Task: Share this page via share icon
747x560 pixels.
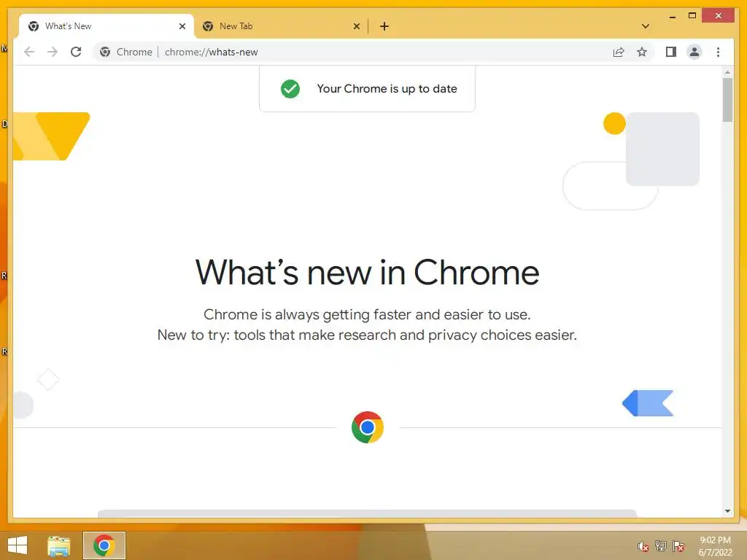Action: 619,52
